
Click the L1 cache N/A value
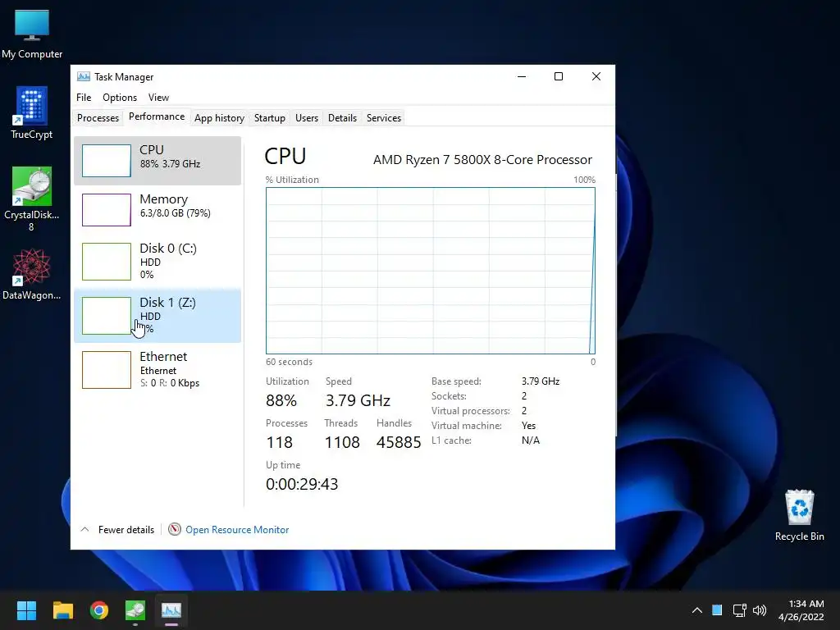[531, 441]
